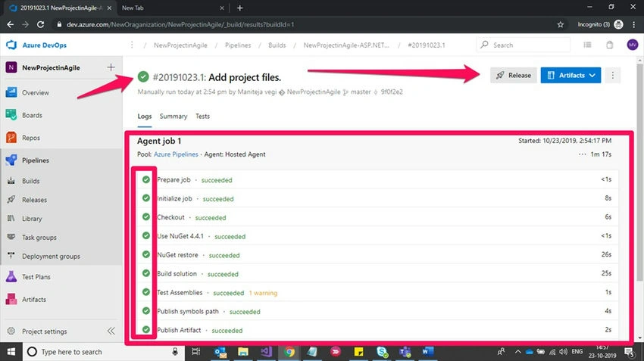
Task: Click the Search input field
Action: (524, 45)
